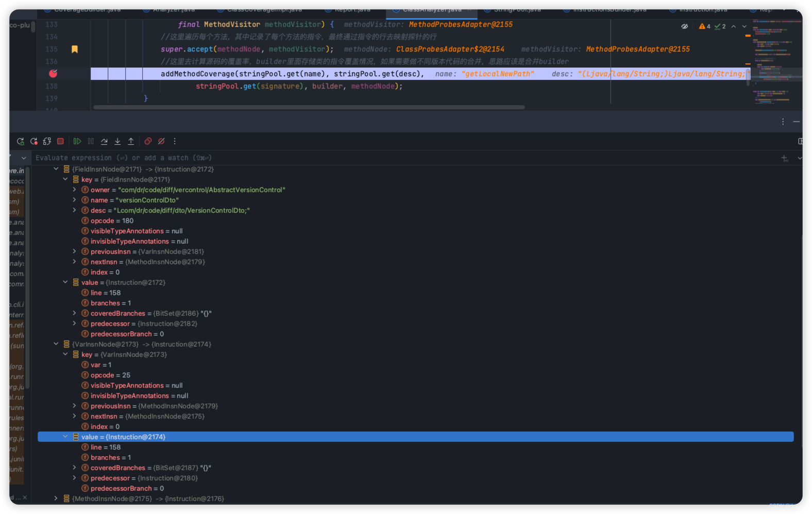Select the line = 158 row under Instruction@2172

415,293
